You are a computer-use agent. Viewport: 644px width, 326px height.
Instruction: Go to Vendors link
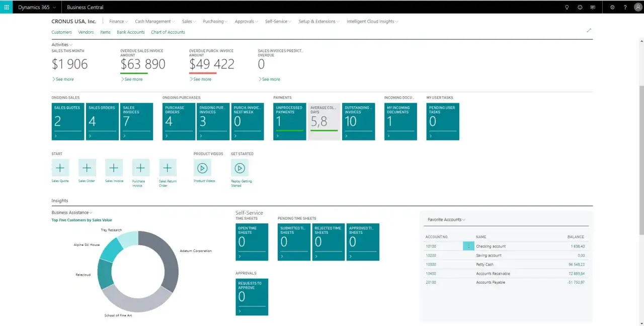[86, 32]
